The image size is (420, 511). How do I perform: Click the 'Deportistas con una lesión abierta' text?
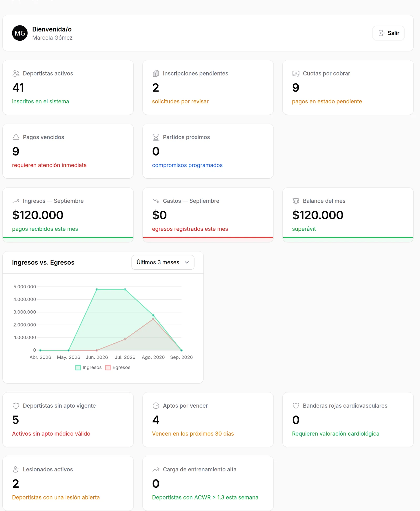tap(56, 498)
